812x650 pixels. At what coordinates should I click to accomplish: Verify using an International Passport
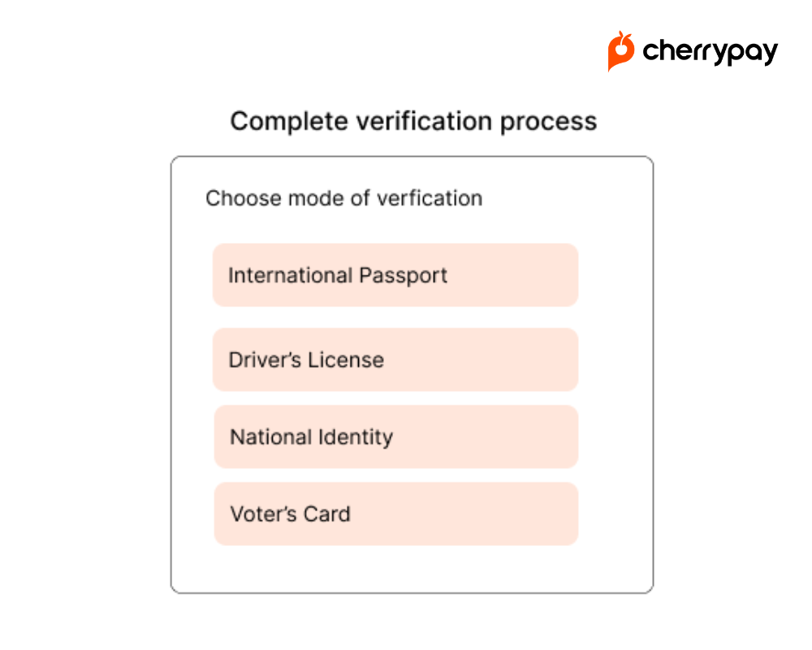(395, 275)
